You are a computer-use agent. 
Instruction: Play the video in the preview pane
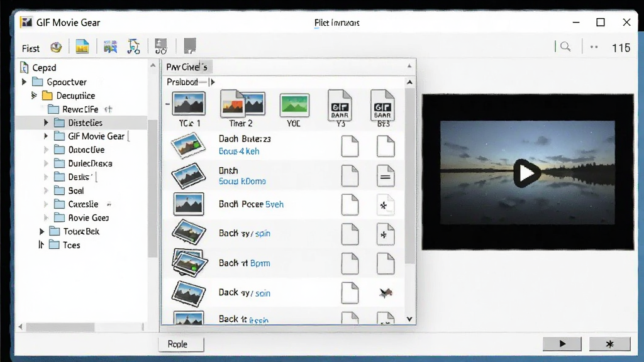click(527, 173)
